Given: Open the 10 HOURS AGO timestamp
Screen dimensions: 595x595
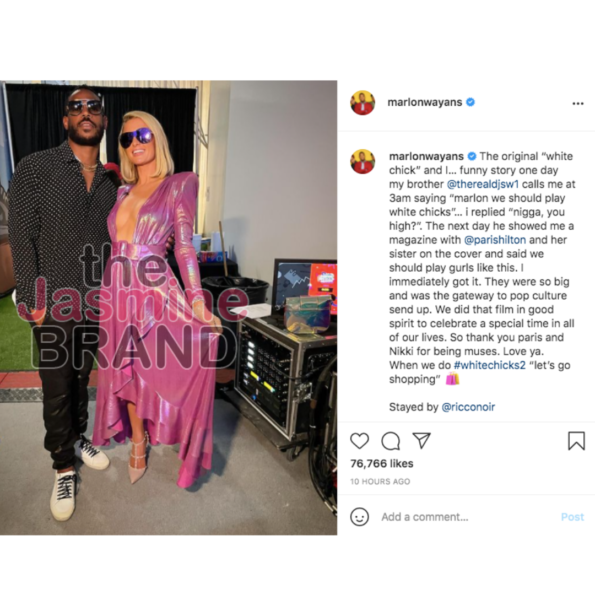Looking at the screenshot, I should tap(380, 481).
